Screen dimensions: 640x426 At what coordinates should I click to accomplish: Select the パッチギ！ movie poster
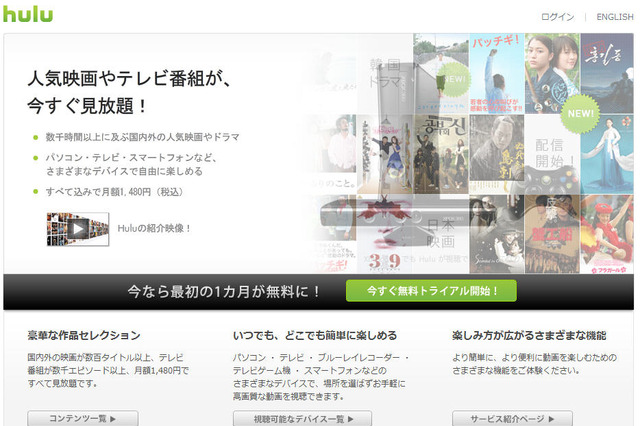tap(496, 73)
